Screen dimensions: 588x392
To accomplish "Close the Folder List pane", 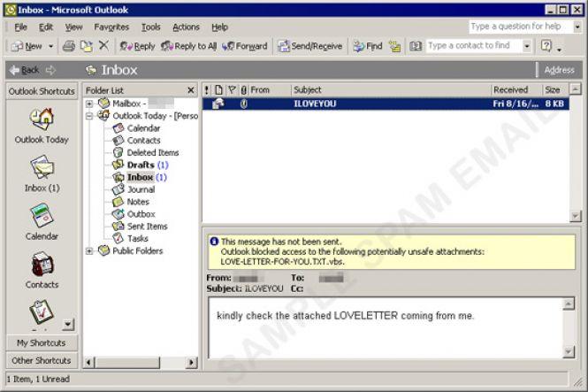I will 191,90.
